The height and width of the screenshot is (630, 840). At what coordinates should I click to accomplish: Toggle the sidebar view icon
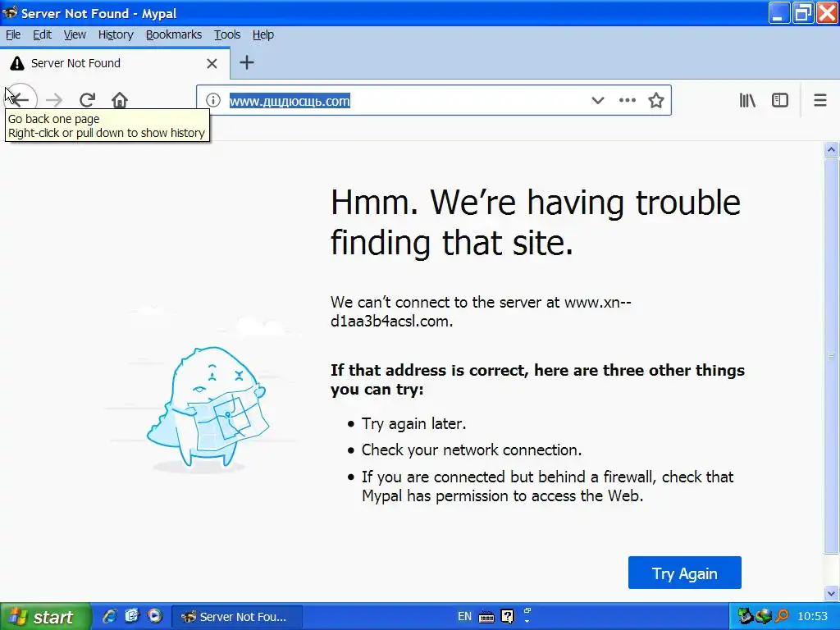pos(780,100)
